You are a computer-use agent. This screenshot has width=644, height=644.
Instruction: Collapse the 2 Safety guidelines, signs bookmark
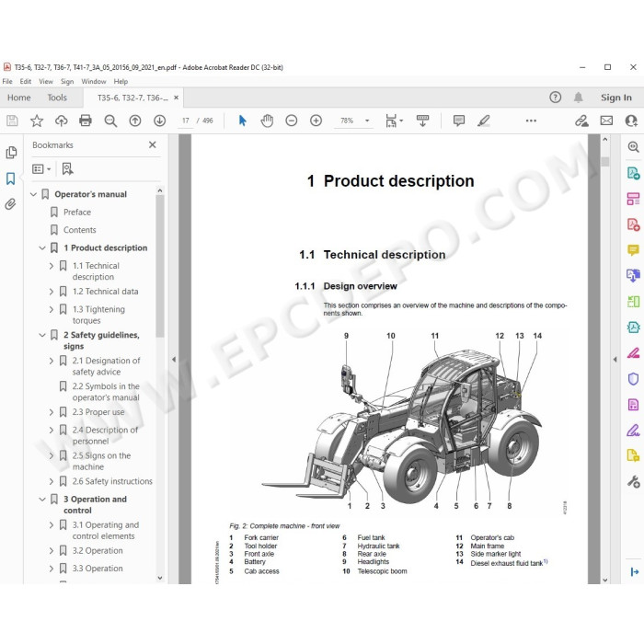(x=42, y=335)
